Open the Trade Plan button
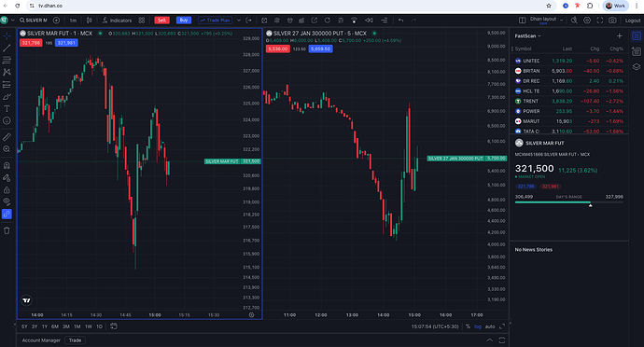Image resolution: width=644 pixels, height=347 pixels. [215, 21]
